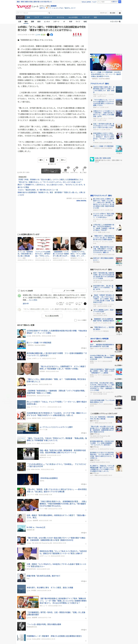The width and height of the screenshot is (138, 644).
Task: Select the スポーツ category
Action: pos(56,21)
